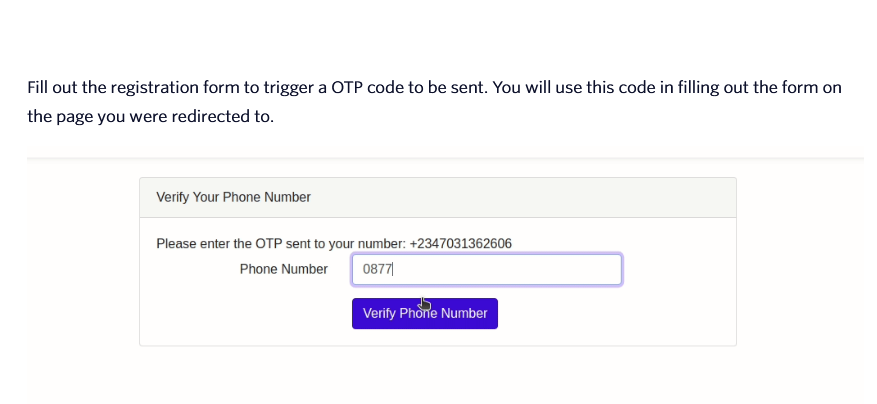This screenshot has height=404, width=877.
Task: Click the "Phone Number" field label
Action: (283, 269)
